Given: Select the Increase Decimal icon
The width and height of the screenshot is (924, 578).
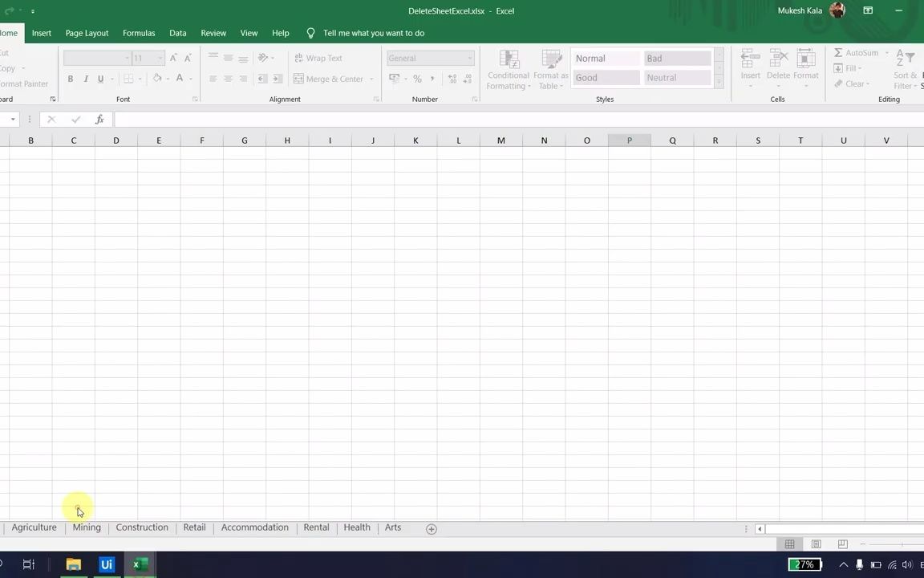Looking at the screenshot, I should tap(452, 79).
